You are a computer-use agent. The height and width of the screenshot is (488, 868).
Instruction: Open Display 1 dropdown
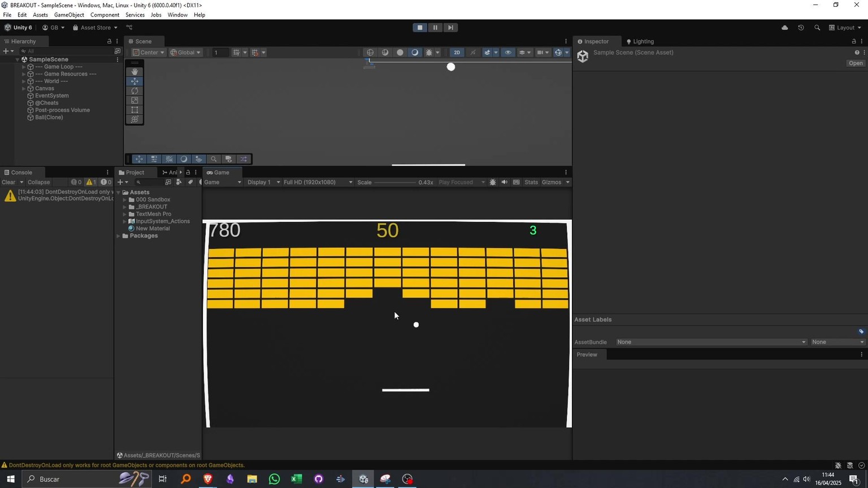click(x=264, y=182)
